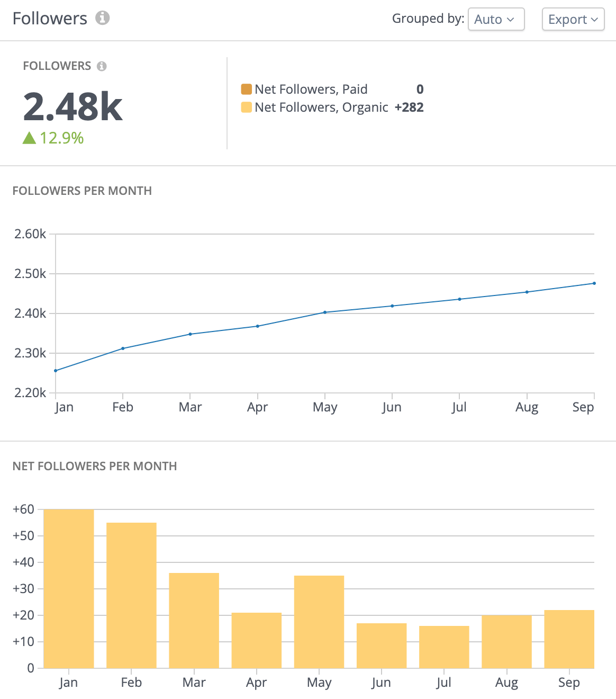Image resolution: width=616 pixels, height=699 pixels.
Task: Click the tall January bar in net followers chart
Action: [69, 588]
